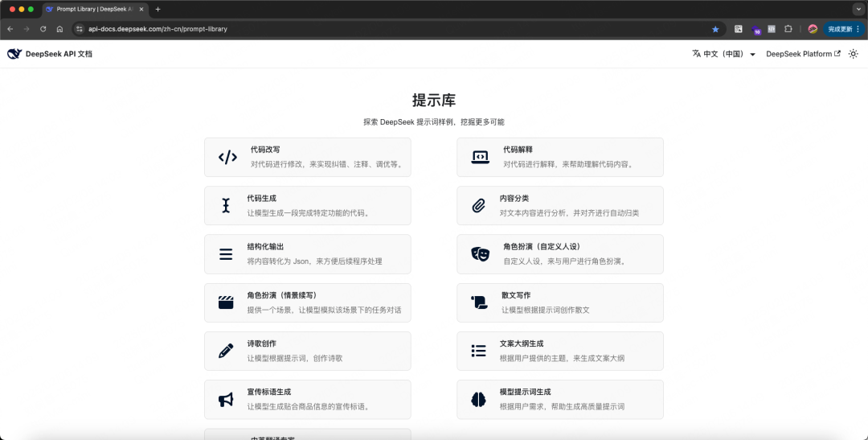Select the Prompt Library browser tab
The image size is (868, 440).
(x=94, y=10)
